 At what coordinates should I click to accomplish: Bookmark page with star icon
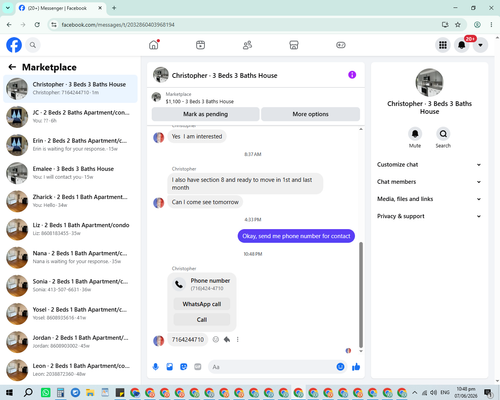pos(458,25)
